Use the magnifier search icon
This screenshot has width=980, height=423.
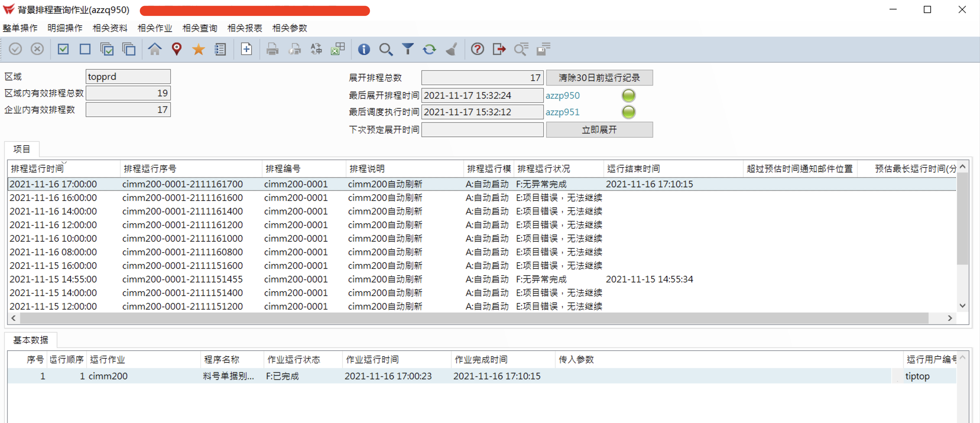(386, 49)
